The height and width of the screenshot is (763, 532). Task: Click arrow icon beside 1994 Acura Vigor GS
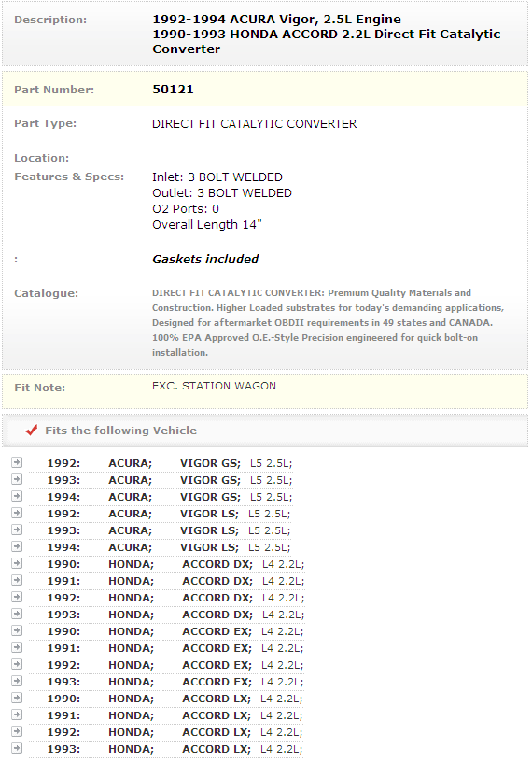[x=17, y=496]
